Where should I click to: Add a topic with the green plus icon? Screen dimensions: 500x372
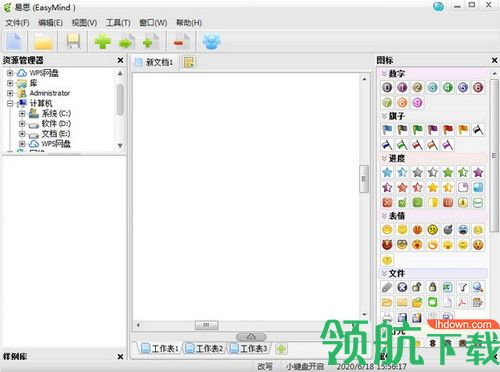point(102,42)
